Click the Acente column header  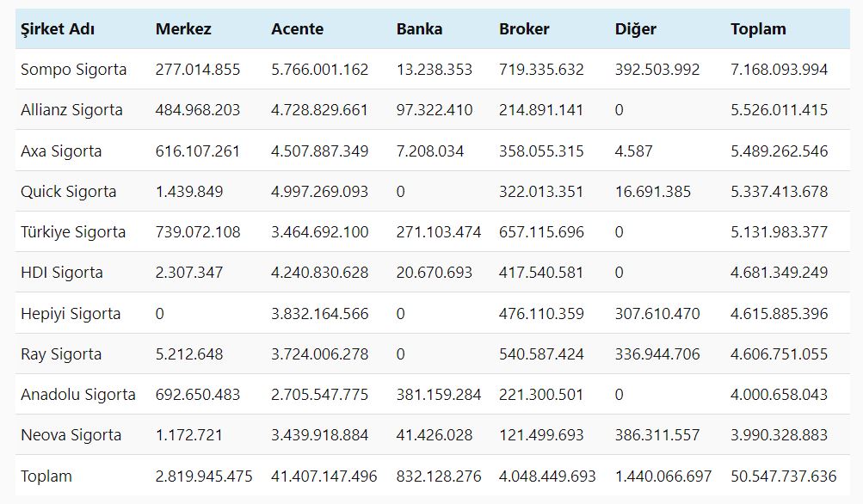297,29
